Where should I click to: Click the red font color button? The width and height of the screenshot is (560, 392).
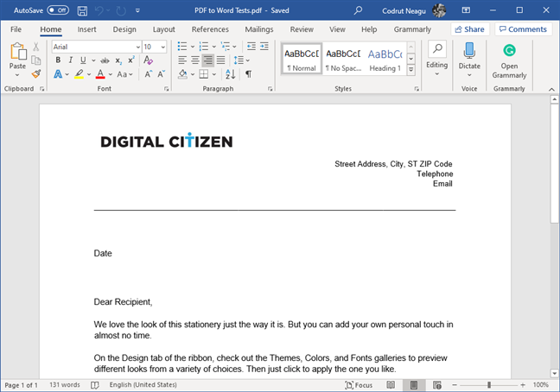coord(100,74)
